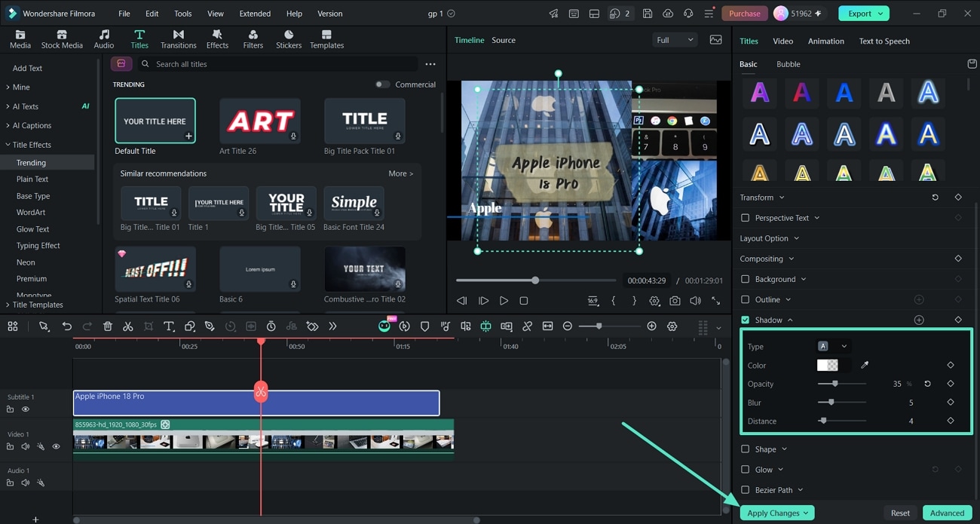
Task: Toggle the Commercial switch
Action: [383, 84]
